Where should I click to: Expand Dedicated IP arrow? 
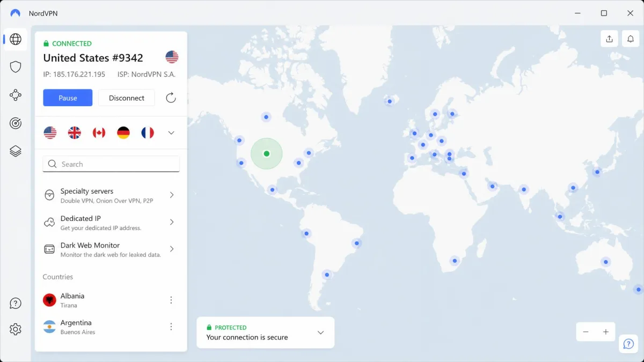[172, 222]
